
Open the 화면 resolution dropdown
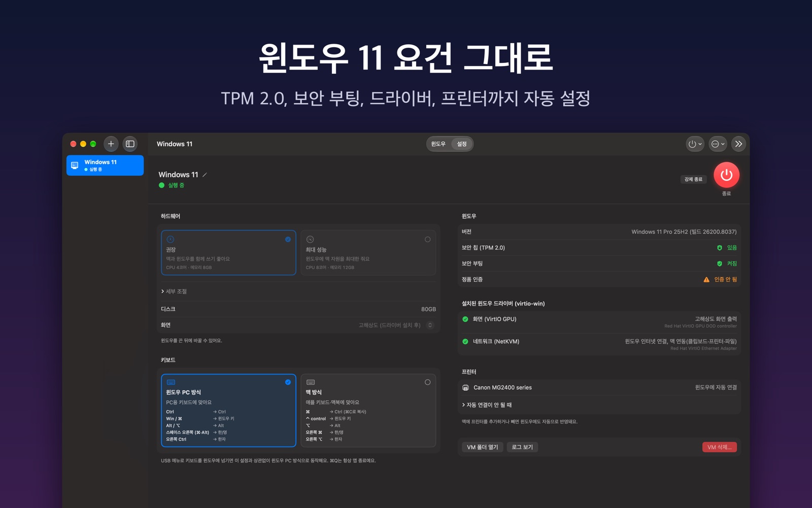(430, 325)
